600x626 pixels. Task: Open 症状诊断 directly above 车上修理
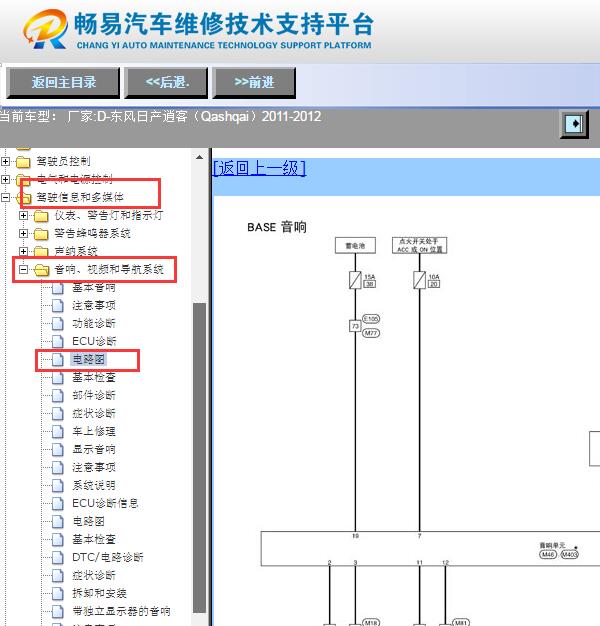coord(94,413)
